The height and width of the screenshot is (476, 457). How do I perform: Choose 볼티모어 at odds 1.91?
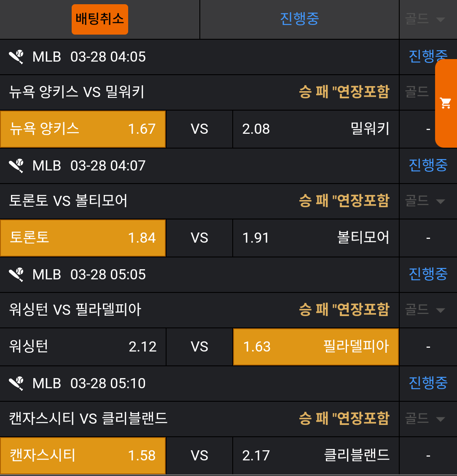[x=315, y=238]
